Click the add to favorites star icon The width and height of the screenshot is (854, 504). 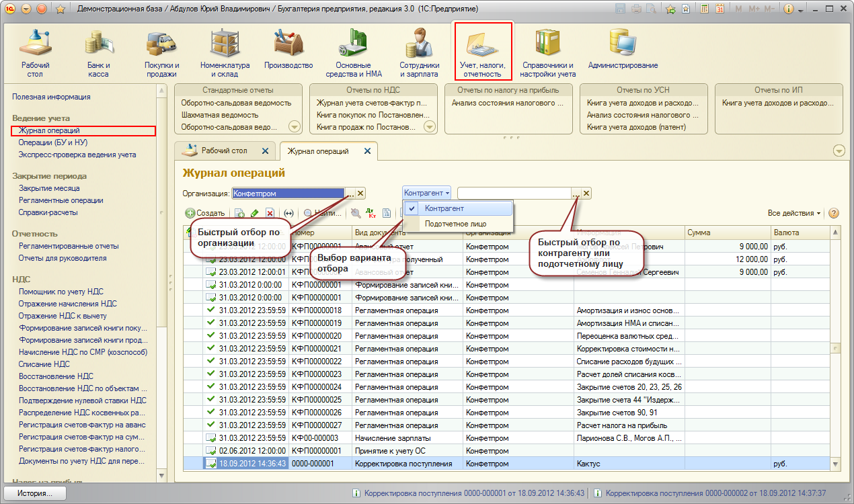click(x=60, y=9)
